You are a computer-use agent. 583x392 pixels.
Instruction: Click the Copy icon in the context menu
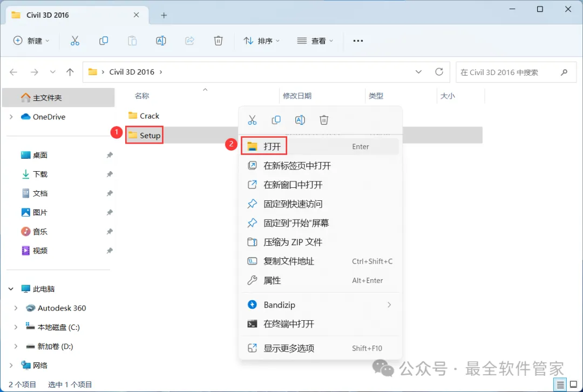pyautogui.click(x=276, y=120)
